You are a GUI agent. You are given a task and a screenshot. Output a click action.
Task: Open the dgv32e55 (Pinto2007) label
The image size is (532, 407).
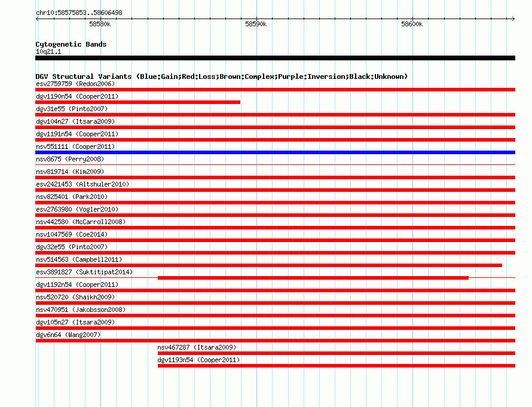[x=72, y=247]
